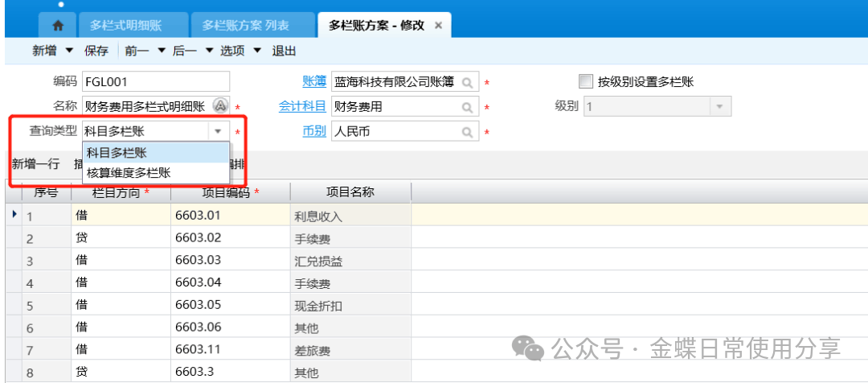
Task: Open the 账簿 label link
Action: pyautogui.click(x=313, y=82)
